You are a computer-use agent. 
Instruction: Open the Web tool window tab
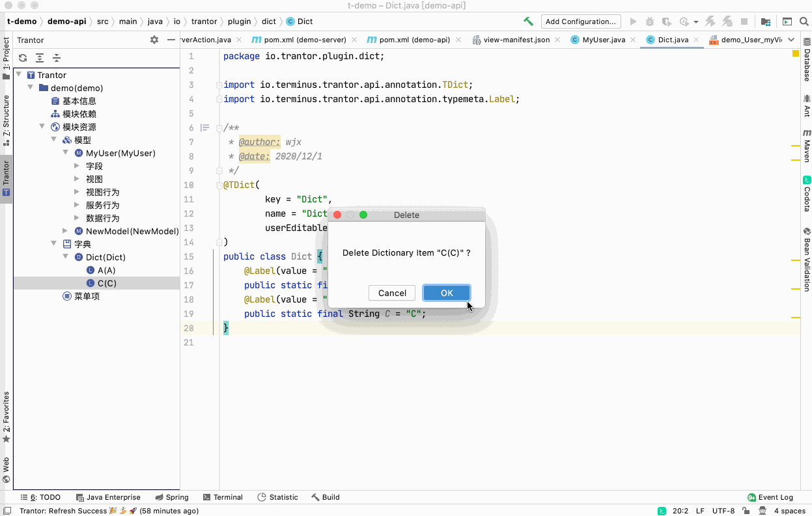coord(6,470)
